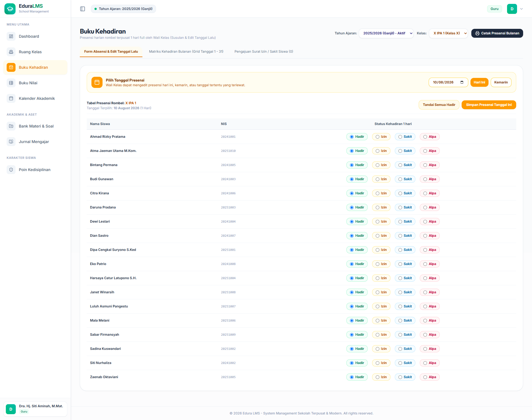532x420 pixels.
Task: Mark Citra Kirana as Alpa
Action: coord(430,193)
